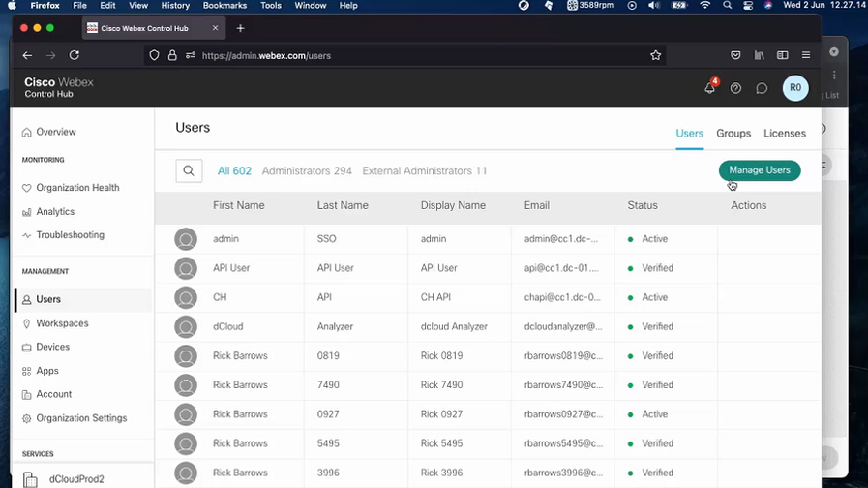This screenshot has height=488, width=868.
Task: Filter by External Administrators 11
Action: tap(424, 171)
